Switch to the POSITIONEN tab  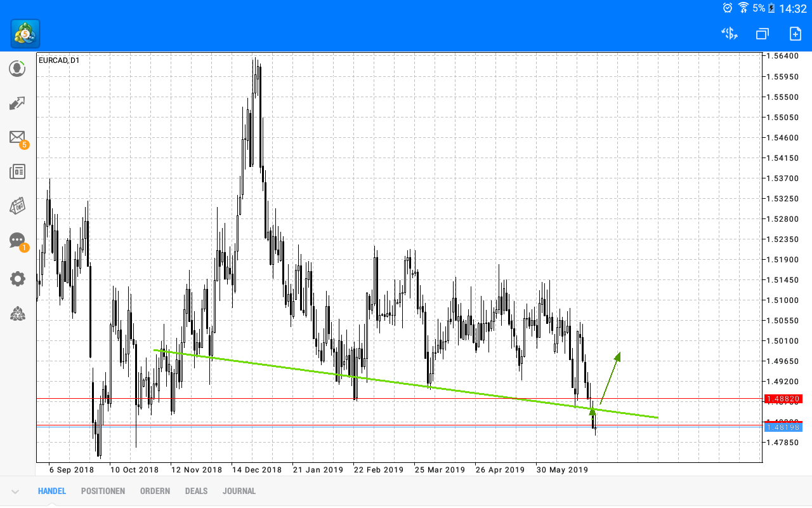[103, 491]
